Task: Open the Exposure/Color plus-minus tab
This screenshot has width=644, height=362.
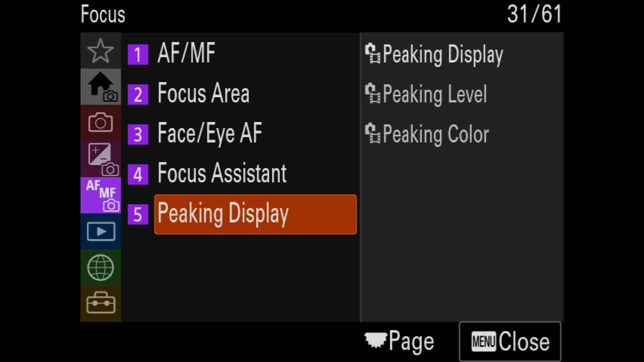Action: [x=101, y=159]
